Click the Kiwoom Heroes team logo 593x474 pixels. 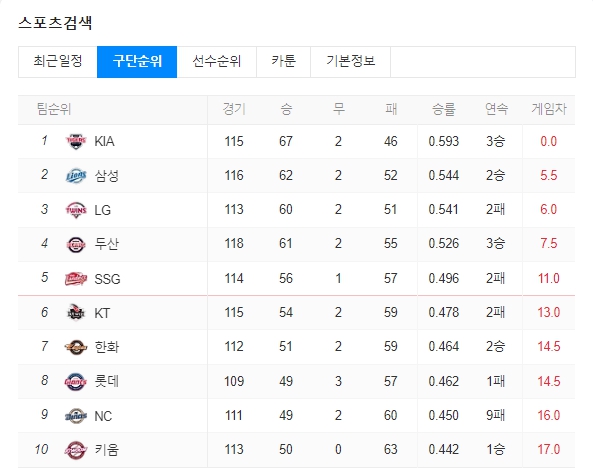tap(76, 450)
